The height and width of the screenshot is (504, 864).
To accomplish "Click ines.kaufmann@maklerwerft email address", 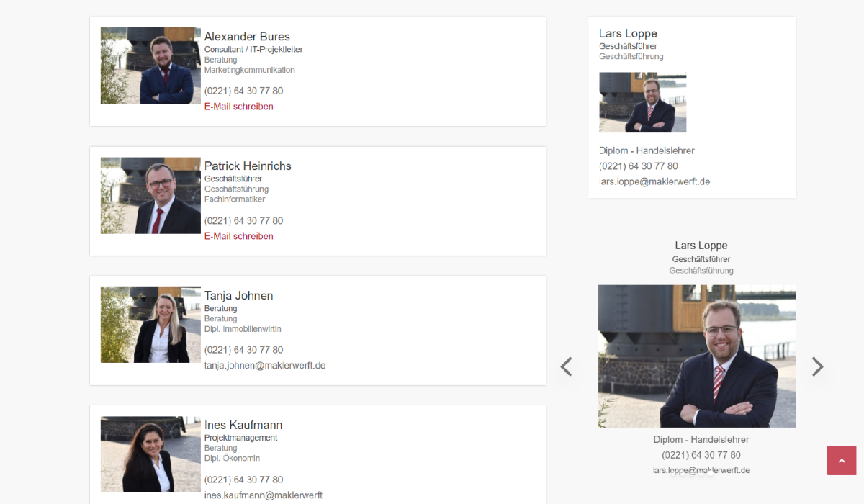I will click(x=264, y=495).
